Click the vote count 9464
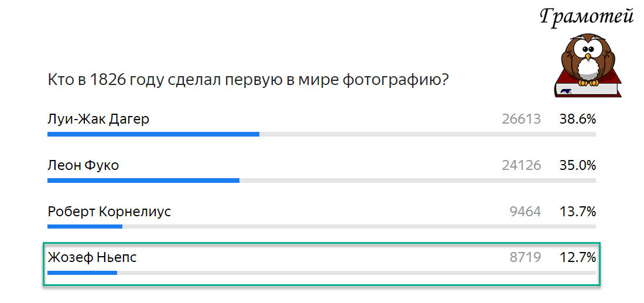Screen dimensions: 644x303 pyautogui.click(x=525, y=212)
